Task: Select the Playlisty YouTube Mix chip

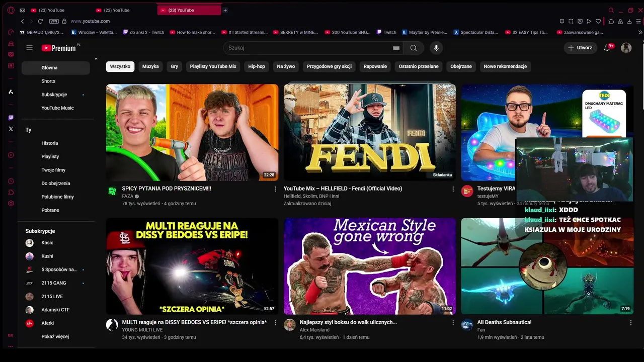Action: [213, 66]
